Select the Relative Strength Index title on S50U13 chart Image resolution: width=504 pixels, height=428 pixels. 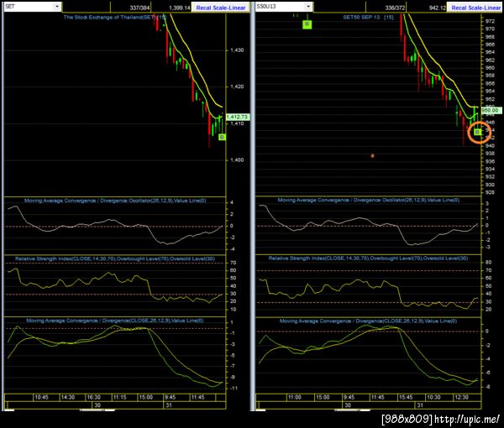point(368,258)
